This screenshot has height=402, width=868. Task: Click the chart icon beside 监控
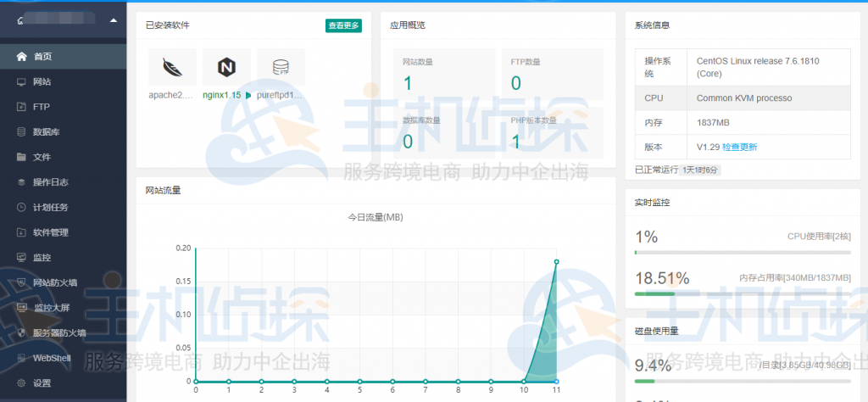click(x=21, y=258)
